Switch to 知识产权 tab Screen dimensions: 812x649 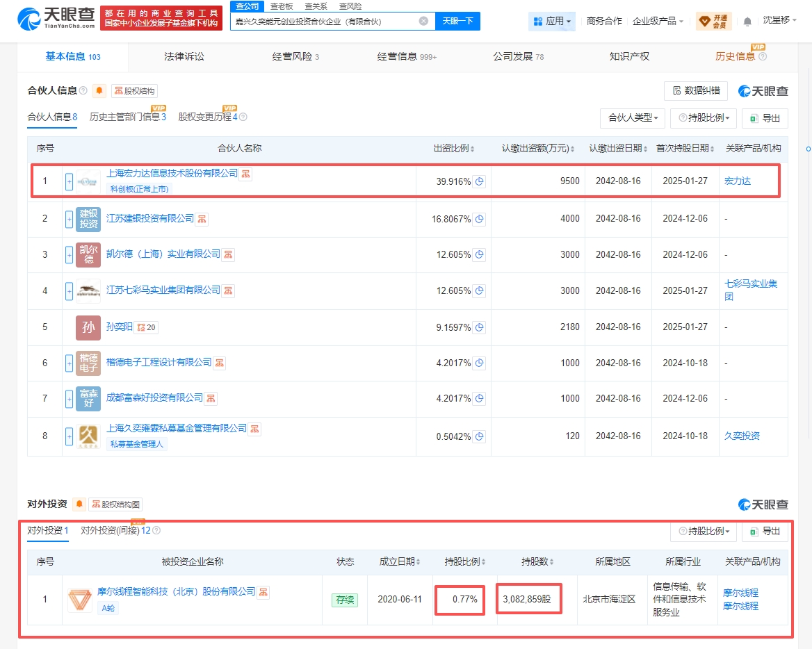point(629,56)
